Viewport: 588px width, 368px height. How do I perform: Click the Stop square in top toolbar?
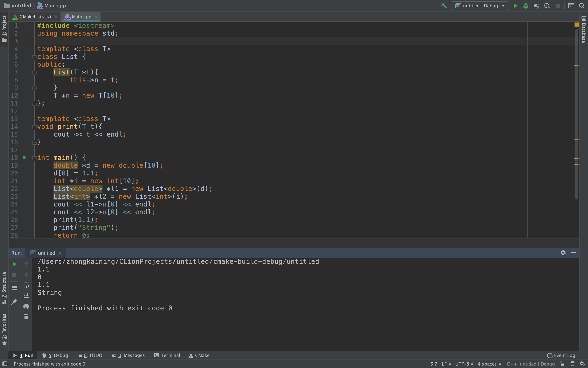coord(558,6)
